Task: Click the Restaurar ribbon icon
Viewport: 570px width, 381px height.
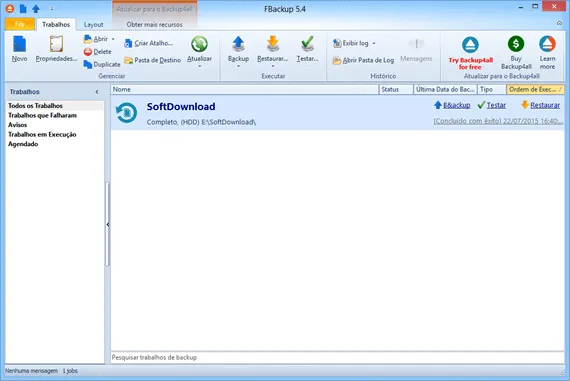Action: 273,44
